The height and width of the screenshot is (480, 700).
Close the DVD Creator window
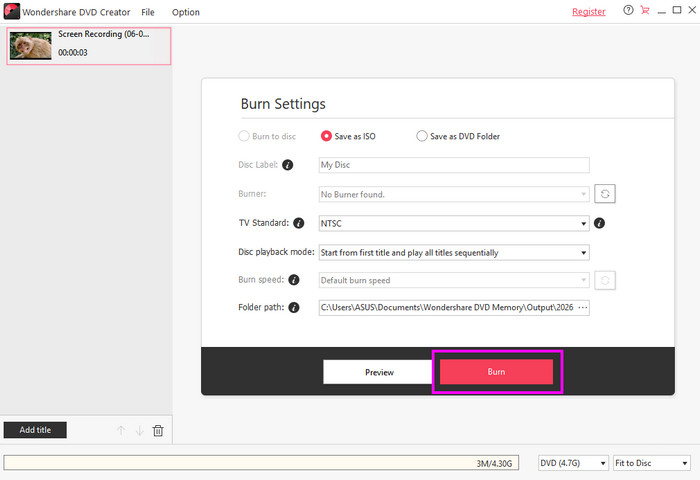(692, 10)
